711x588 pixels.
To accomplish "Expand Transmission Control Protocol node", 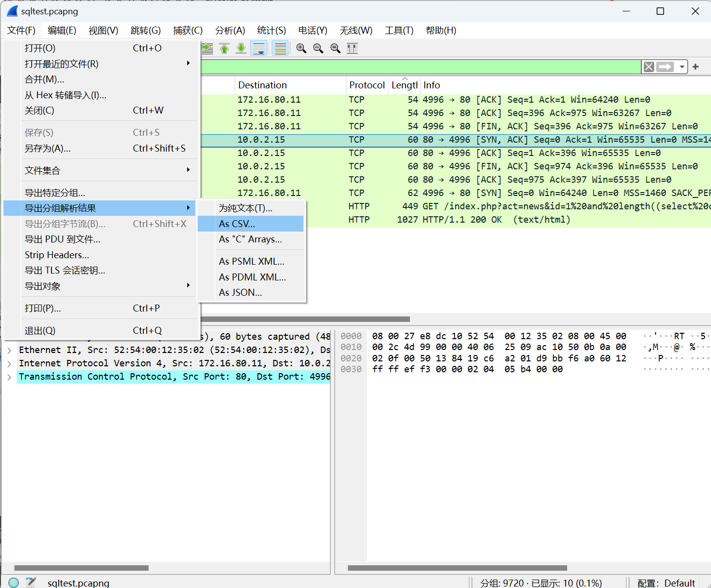I will [x=9, y=377].
